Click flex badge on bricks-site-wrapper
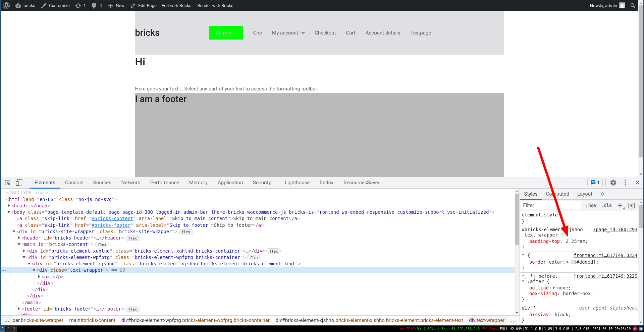This screenshot has width=644, height=332. pos(186,232)
